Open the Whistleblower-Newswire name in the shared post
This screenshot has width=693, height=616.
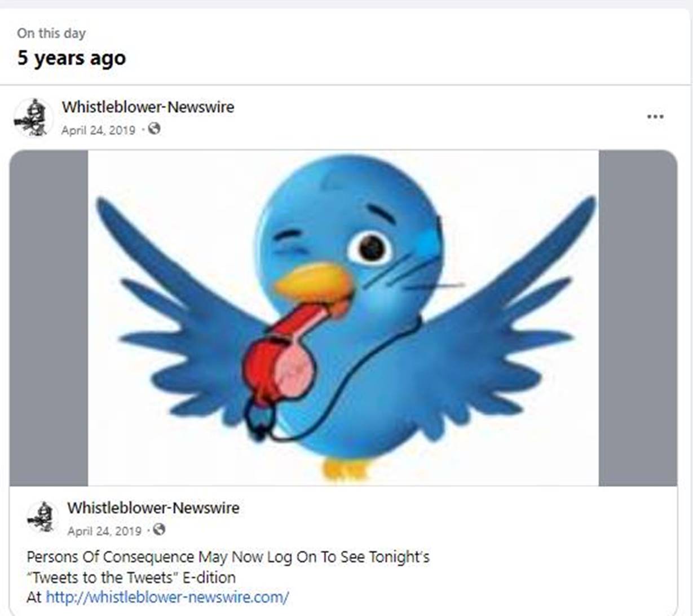click(153, 508)
